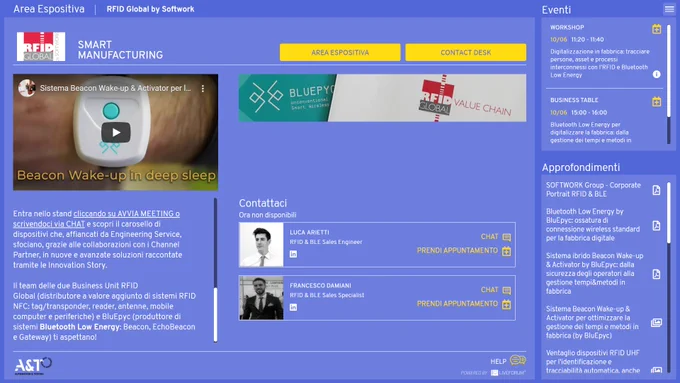Select the BUSINESS TABLE event title
The width and height of the screenshot is (680, 383).
[574, 100]
